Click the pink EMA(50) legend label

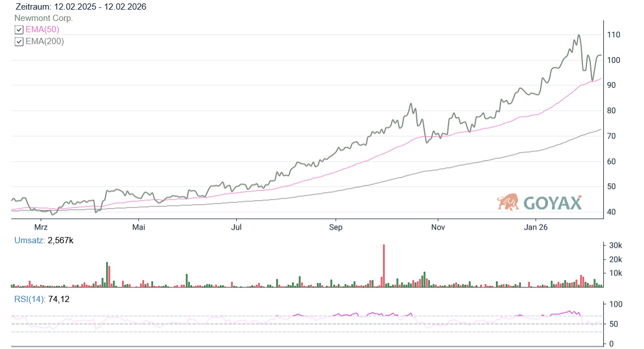click(x=42, y=29)
